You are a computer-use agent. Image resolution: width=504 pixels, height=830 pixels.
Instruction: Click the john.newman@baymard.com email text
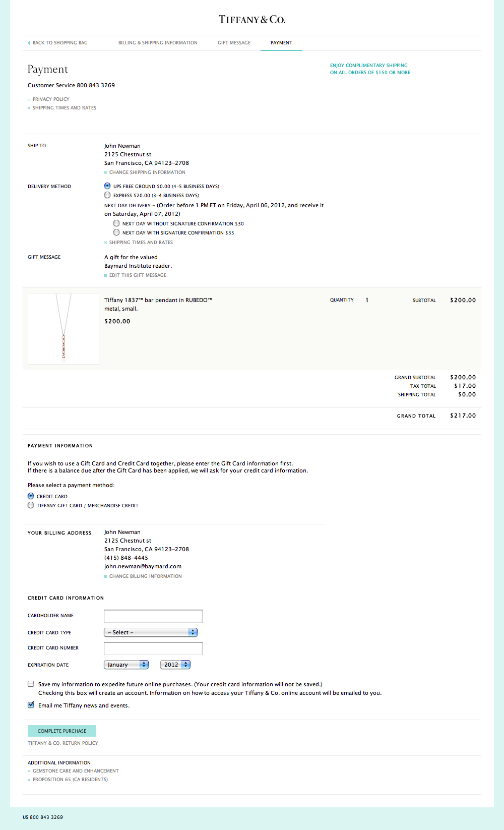[x=143, y=566]
